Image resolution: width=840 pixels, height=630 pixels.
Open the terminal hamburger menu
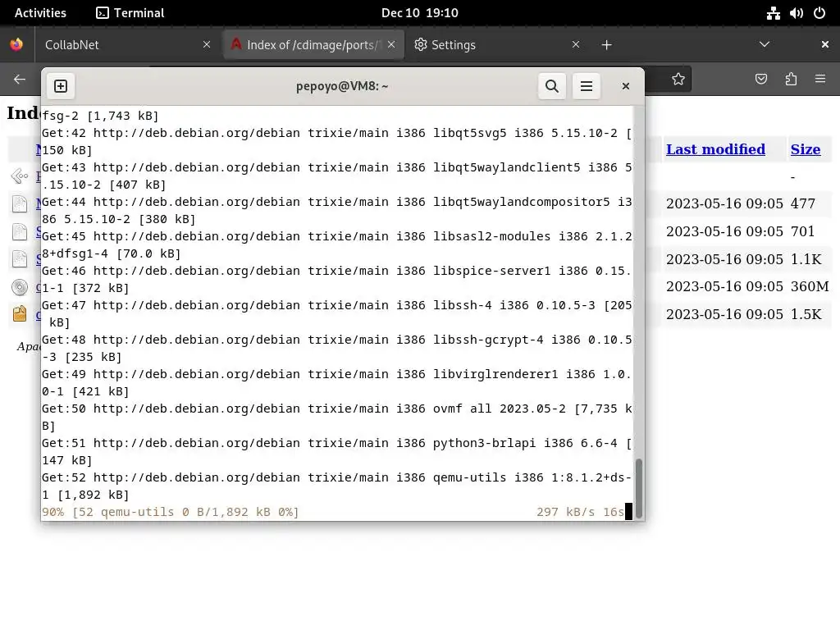(x=586, y=85)
